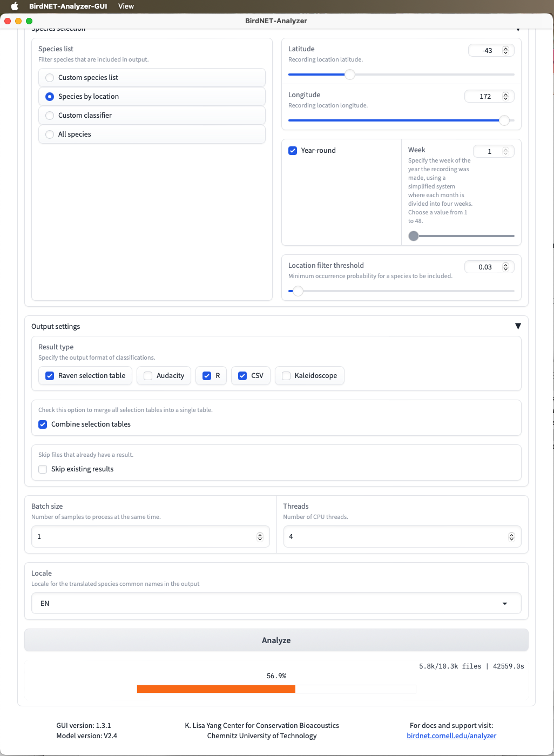Open the BirdNET-Analyzer-GUI app menu

[x=68, y=6]
